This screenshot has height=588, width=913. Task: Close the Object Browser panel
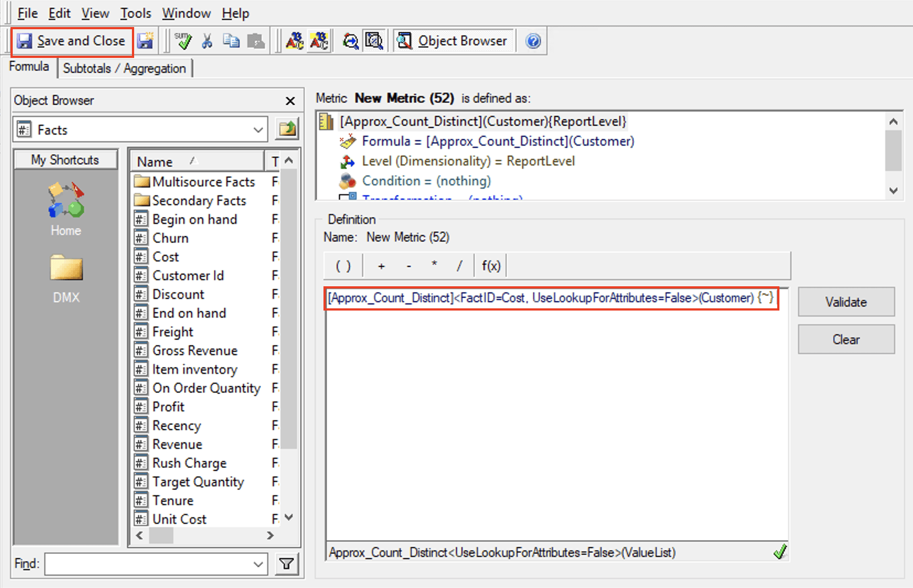point(290,101)
